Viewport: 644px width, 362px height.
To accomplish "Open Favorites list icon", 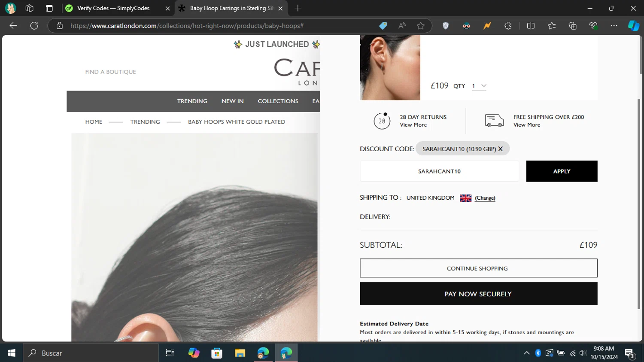I will coord(552,26).
